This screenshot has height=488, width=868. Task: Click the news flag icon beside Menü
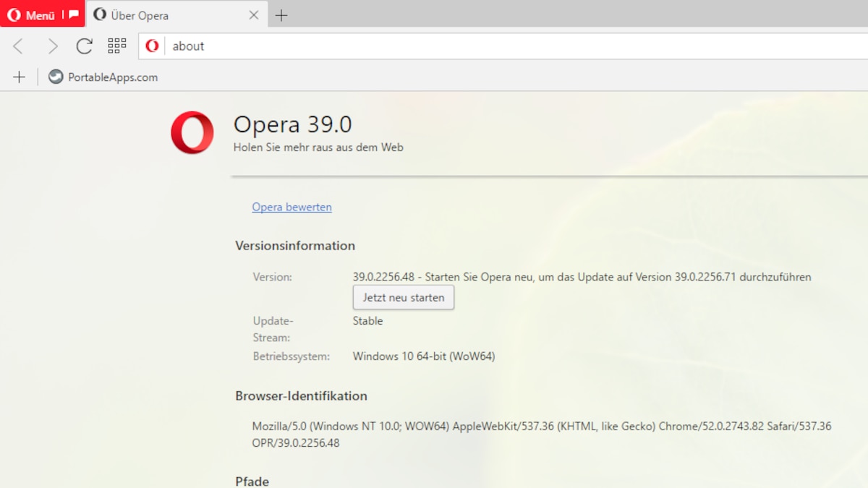click(74, 15)
